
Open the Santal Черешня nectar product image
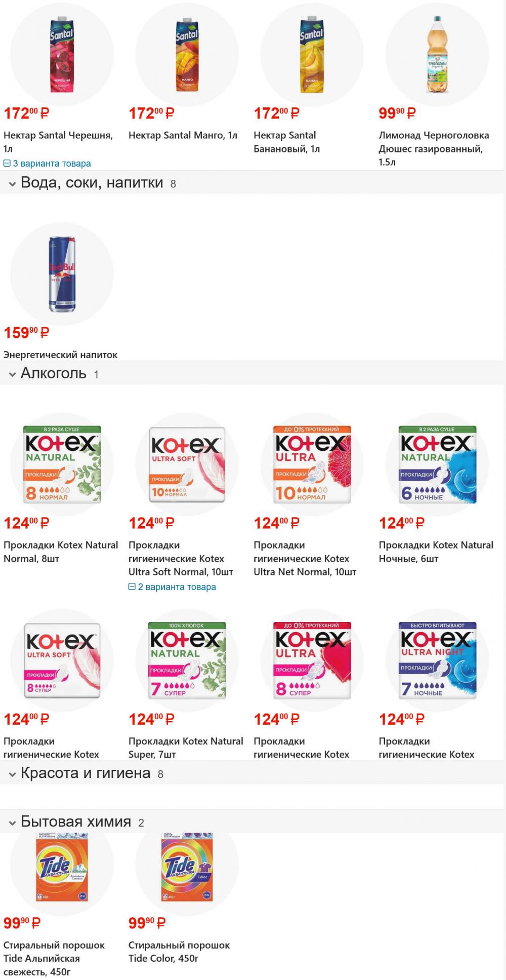pyautogui.click(x=62, y=55)
